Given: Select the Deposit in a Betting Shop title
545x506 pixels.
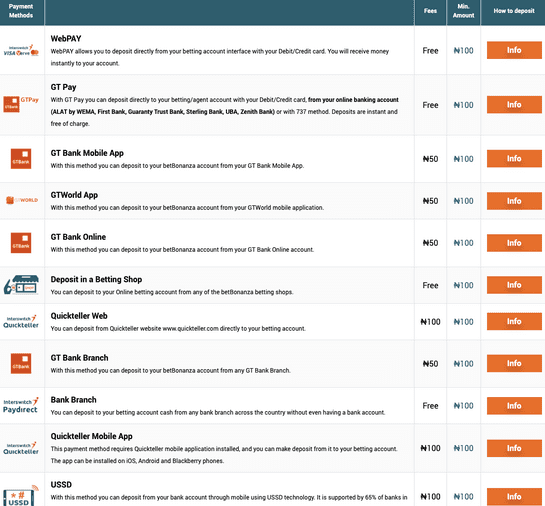Looking at the screenshot, I should 96,279.
